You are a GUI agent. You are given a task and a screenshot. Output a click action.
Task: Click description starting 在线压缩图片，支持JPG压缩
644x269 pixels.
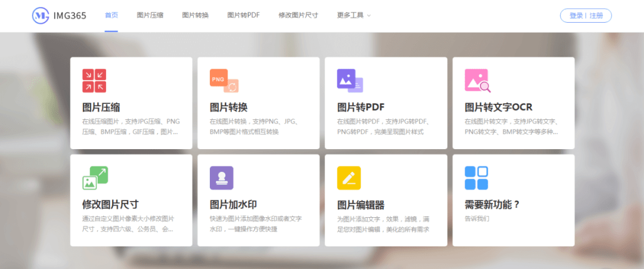pos(131,127)
